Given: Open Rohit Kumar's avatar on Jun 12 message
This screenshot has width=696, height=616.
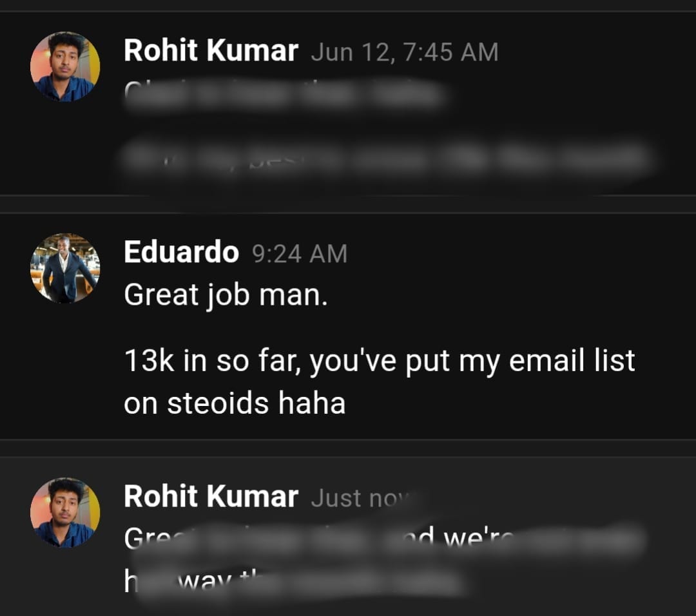Looking at the screenshot, I should (65, 66).
